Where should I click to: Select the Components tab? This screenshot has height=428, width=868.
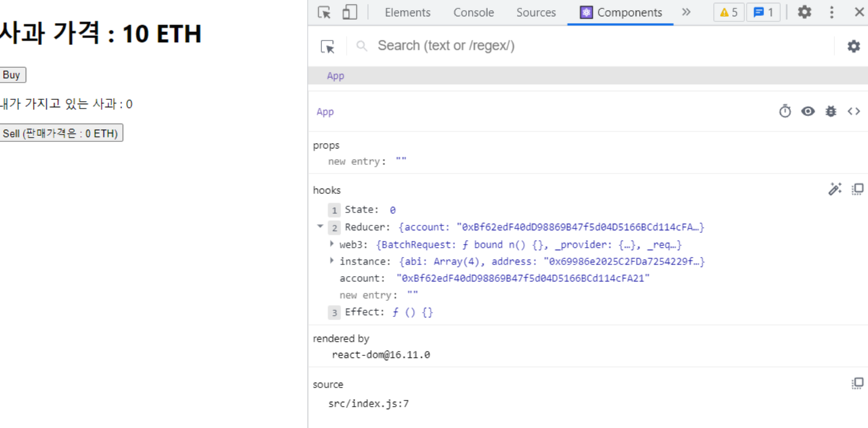tap(621, 12)
